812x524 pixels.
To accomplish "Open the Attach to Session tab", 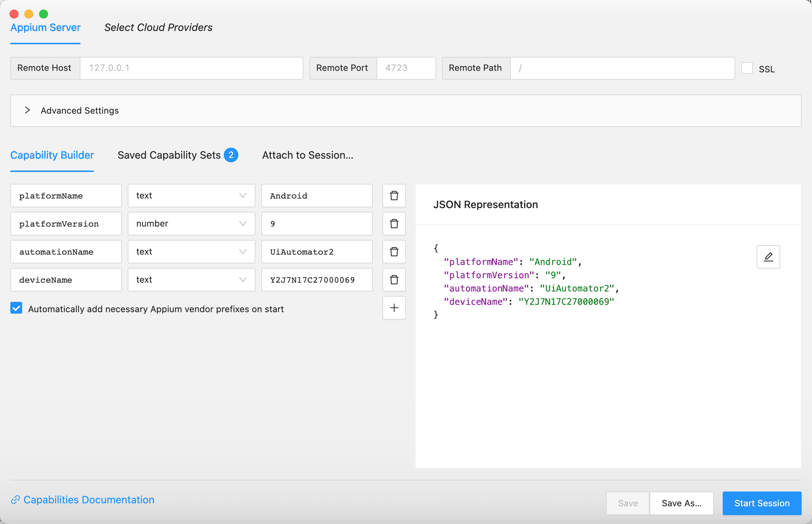I will (x=307, y=155).
